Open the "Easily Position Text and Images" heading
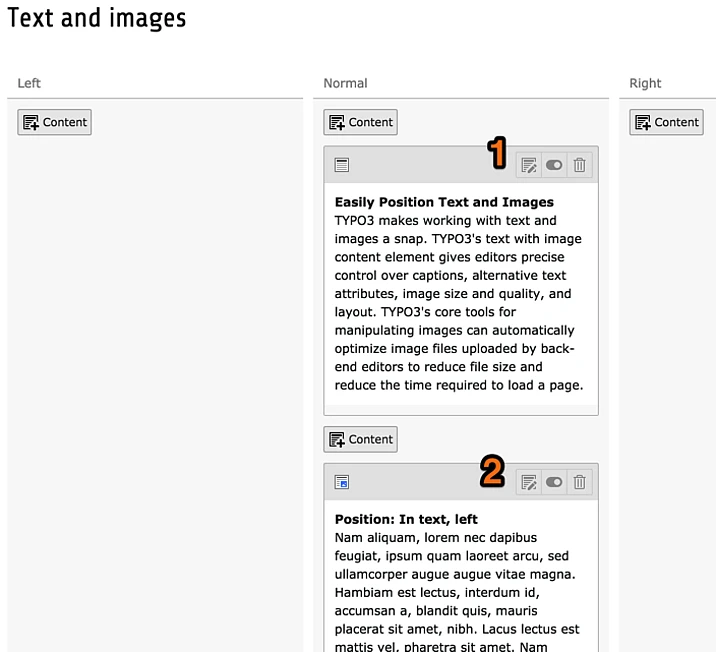Image resolution: width=716 pixels, height=652 pixels. (x=444, y=202)
